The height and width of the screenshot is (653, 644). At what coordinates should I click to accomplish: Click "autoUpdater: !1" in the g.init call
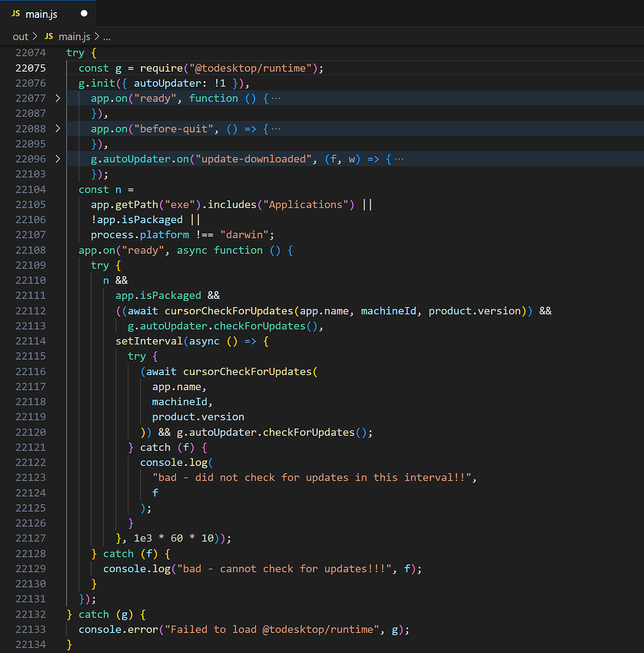180,84
